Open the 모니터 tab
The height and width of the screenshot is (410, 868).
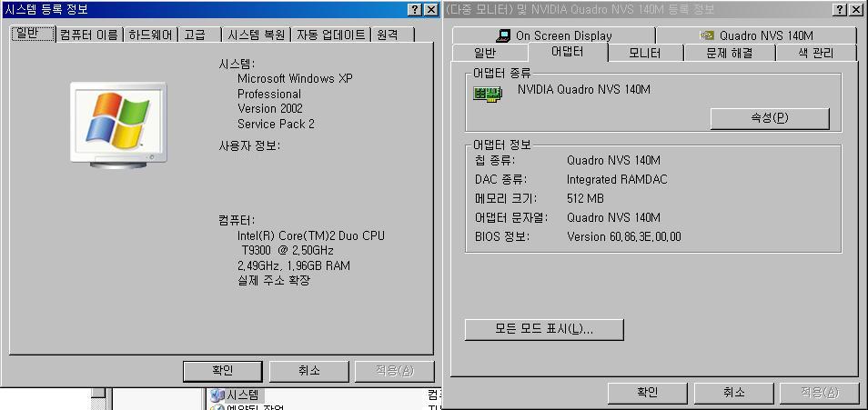[645, 53]
